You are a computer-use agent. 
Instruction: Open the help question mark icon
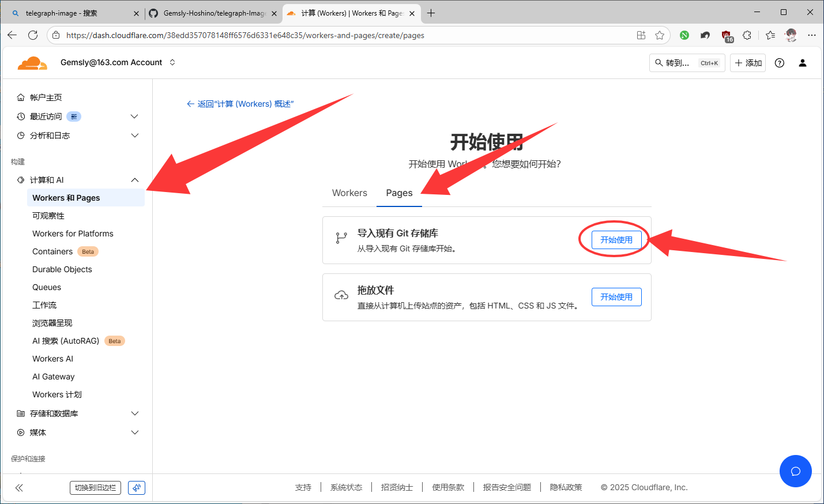(x=779, y=63)
